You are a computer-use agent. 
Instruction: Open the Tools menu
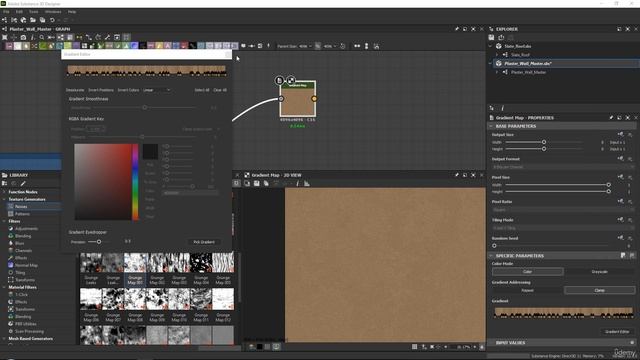tap(33, 12)
